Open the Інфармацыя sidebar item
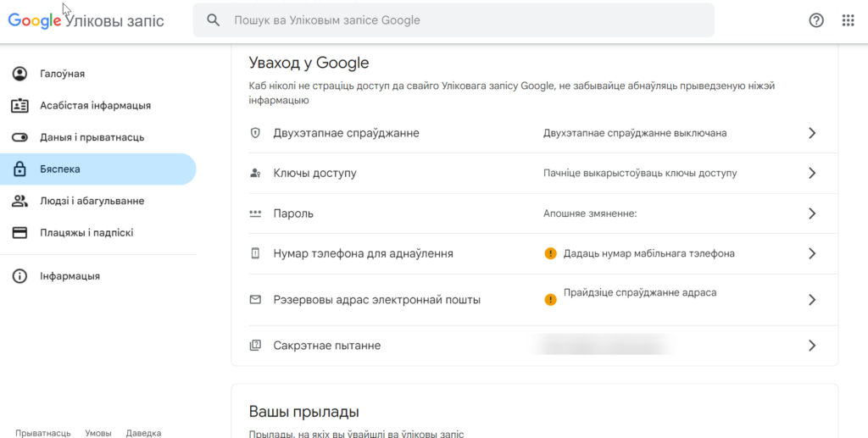Viewport: 868px width, 438px height. (x=98, y=276)
